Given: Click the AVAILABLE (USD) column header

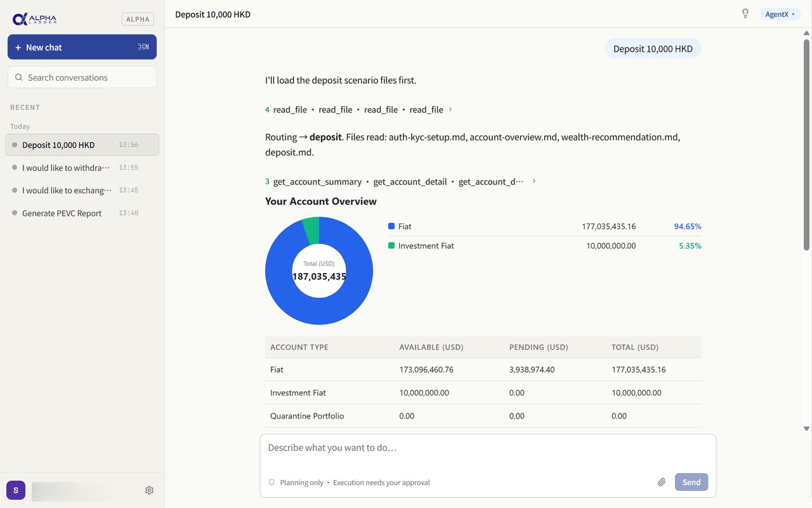Looking at the screenshot, I should pos(431,347).
